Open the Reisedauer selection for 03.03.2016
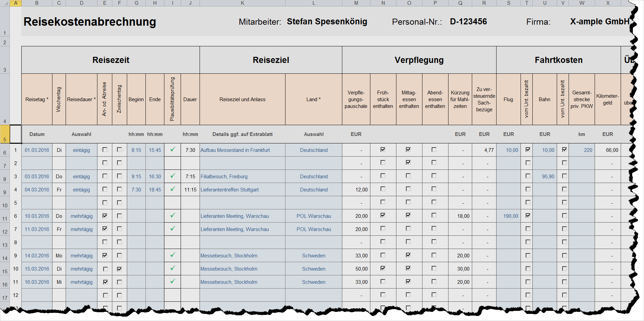 pyautogui.click(x=82, y=177)
